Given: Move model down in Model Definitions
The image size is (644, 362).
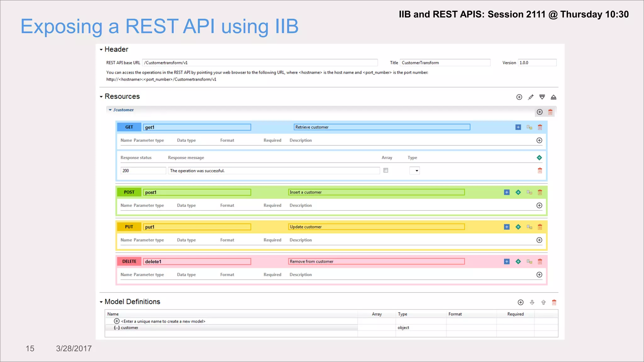Looking at the screenshot, I should click(x=532, y=302).
